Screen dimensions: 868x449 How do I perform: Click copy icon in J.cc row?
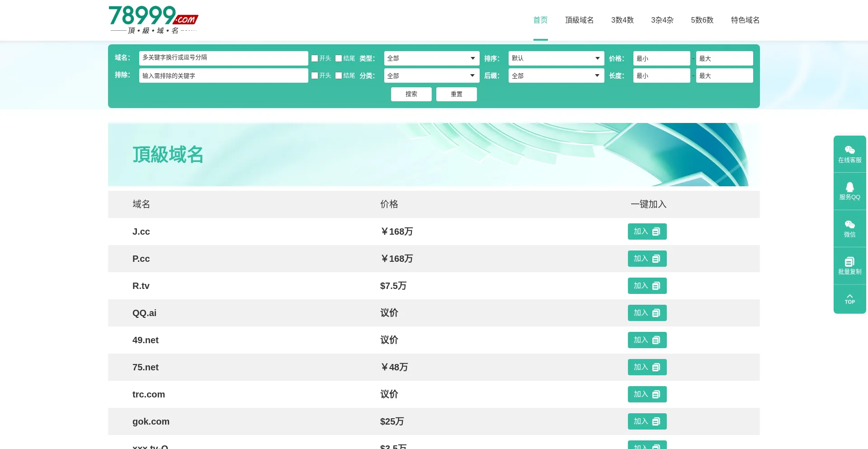pyautogui.click(x=656, y=232)
